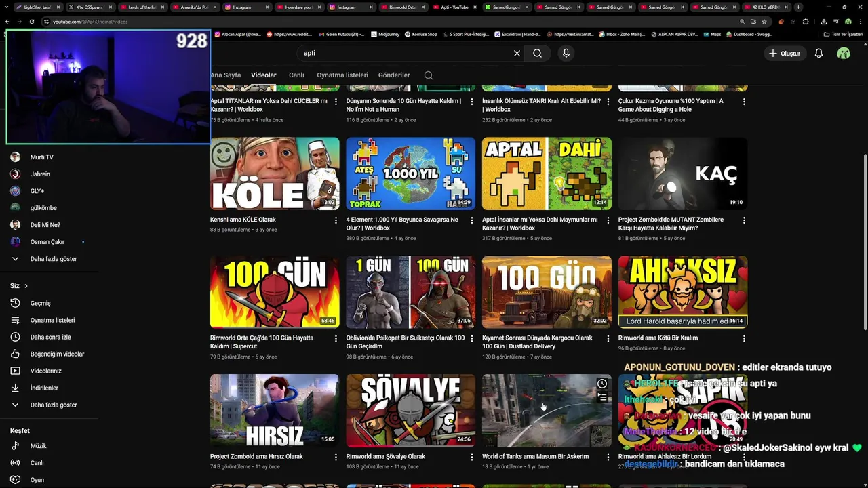
Task: Open the account avatar menu
Action: pos(844,53)
